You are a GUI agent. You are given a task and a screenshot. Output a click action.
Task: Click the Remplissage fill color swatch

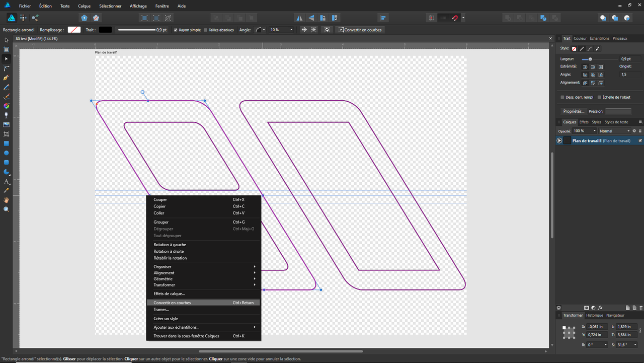[x=74, y=30]
